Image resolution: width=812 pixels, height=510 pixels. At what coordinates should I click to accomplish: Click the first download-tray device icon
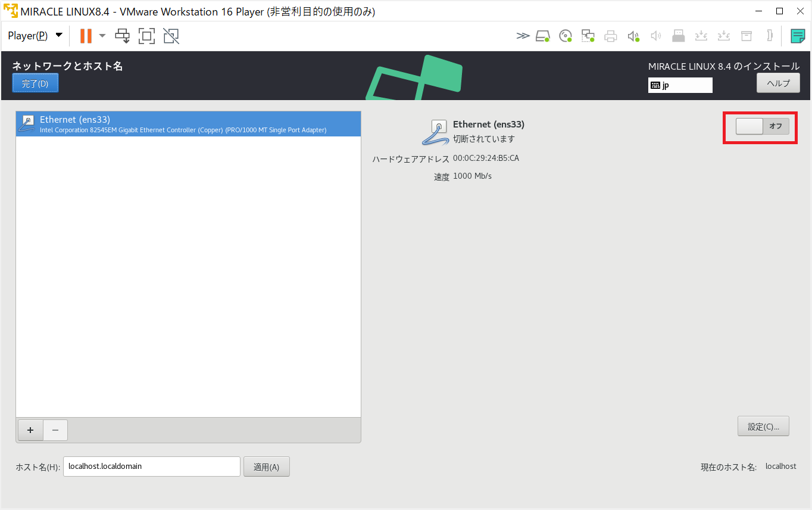point(701,36)
